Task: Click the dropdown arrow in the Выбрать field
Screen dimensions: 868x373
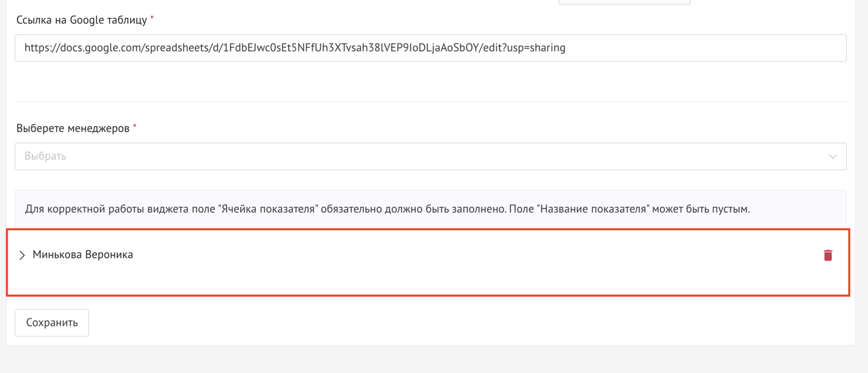Action: tap(832, 156)
